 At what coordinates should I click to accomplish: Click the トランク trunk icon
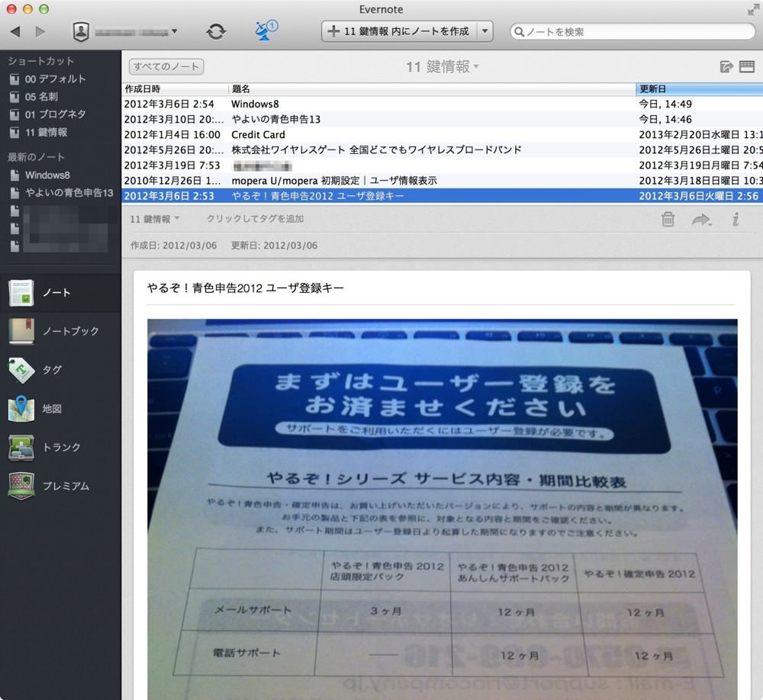coord(21,448)
